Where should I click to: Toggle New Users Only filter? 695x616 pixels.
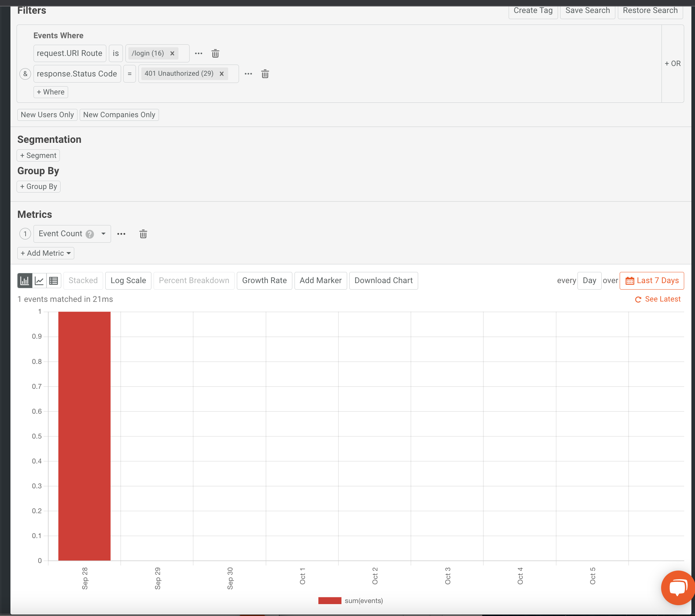click(x=47, y=115)
